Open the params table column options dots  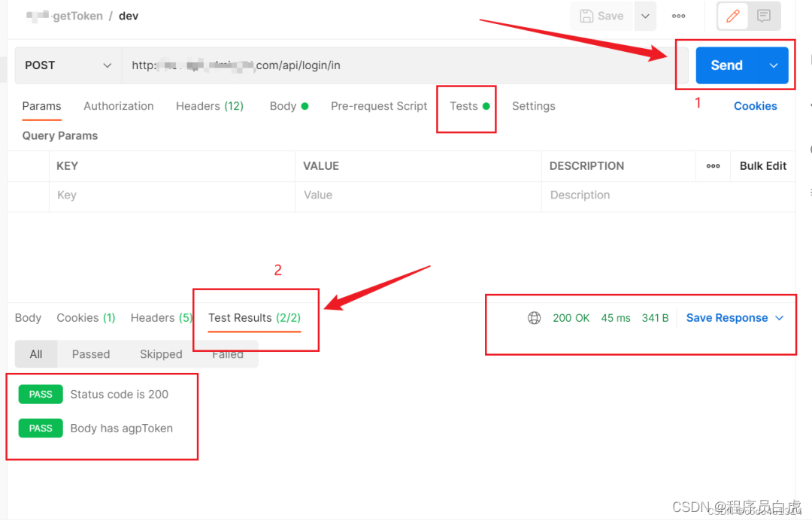[x=713, y=166]
